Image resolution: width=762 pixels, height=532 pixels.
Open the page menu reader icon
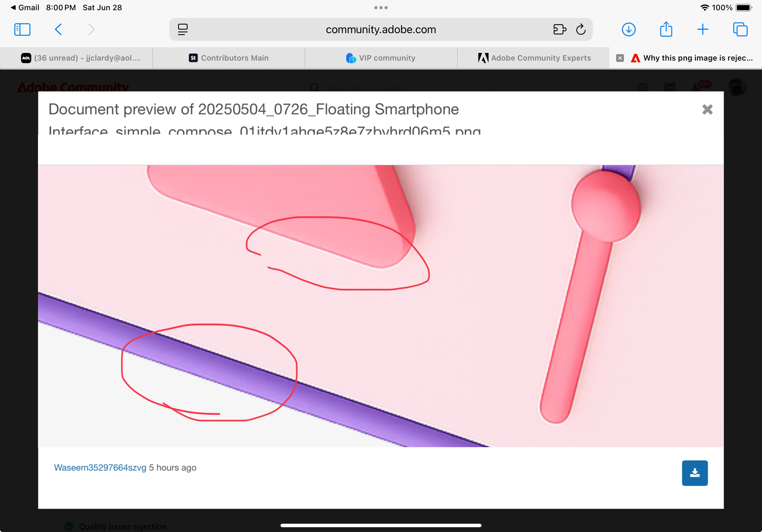(183, 30)
